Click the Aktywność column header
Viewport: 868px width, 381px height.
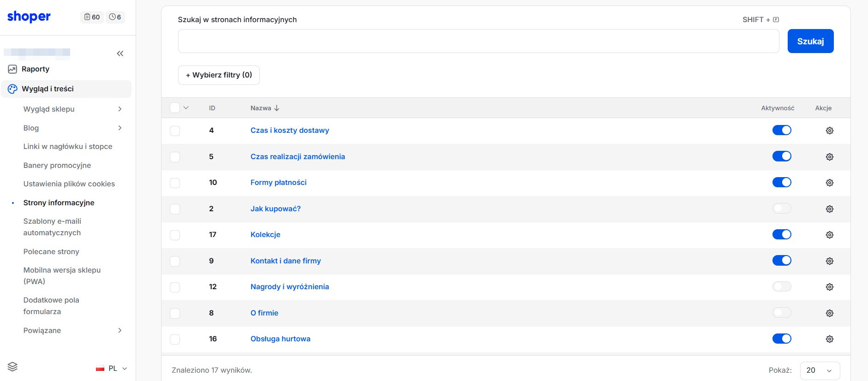(778, 108)
